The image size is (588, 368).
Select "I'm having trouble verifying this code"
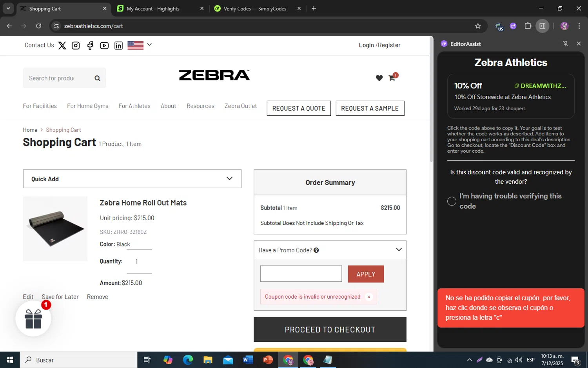click(x=452, y=201)
